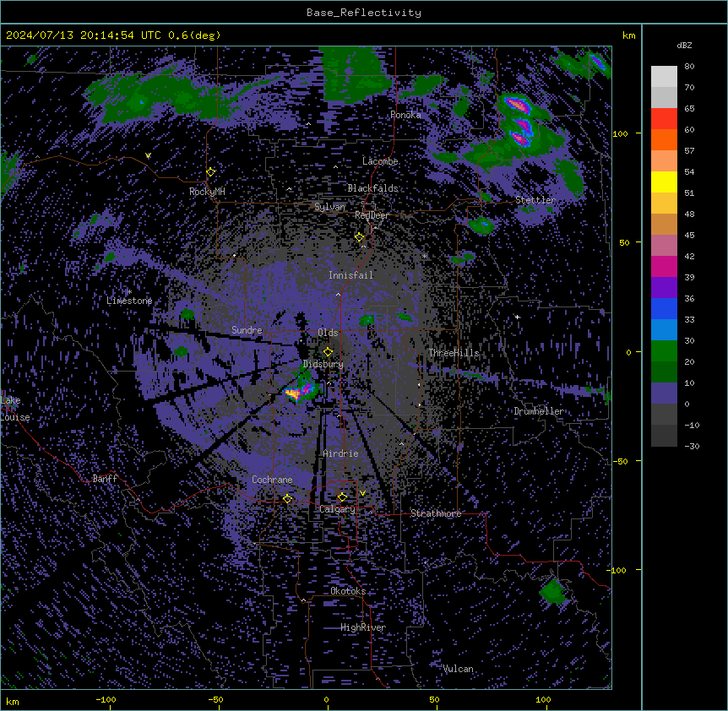Click the Innisfail town label
This screenshot has width=728, height=711.
tap(350, 275)
